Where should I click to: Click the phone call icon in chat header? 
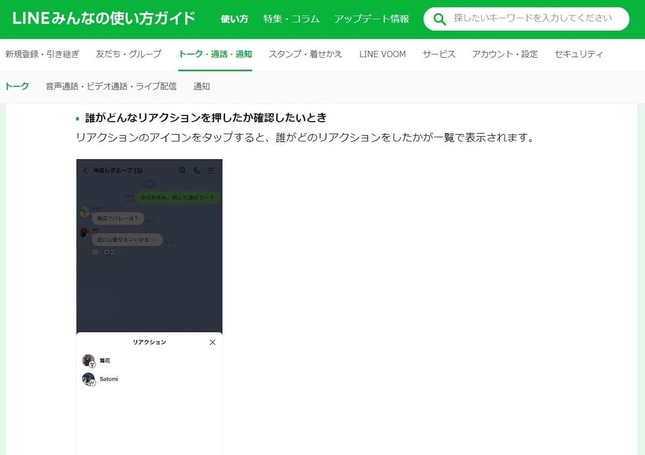[197, 170]
